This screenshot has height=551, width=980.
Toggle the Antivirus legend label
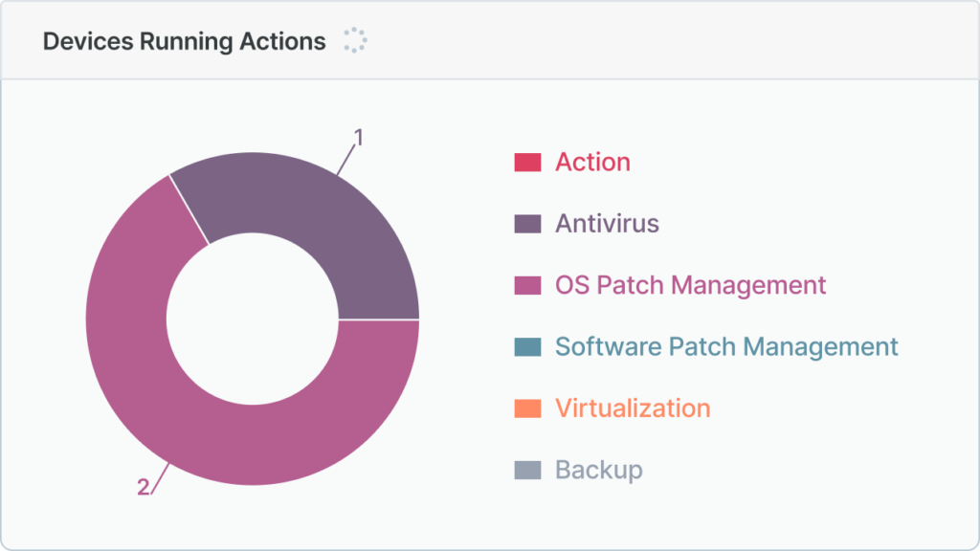[607, 224]
